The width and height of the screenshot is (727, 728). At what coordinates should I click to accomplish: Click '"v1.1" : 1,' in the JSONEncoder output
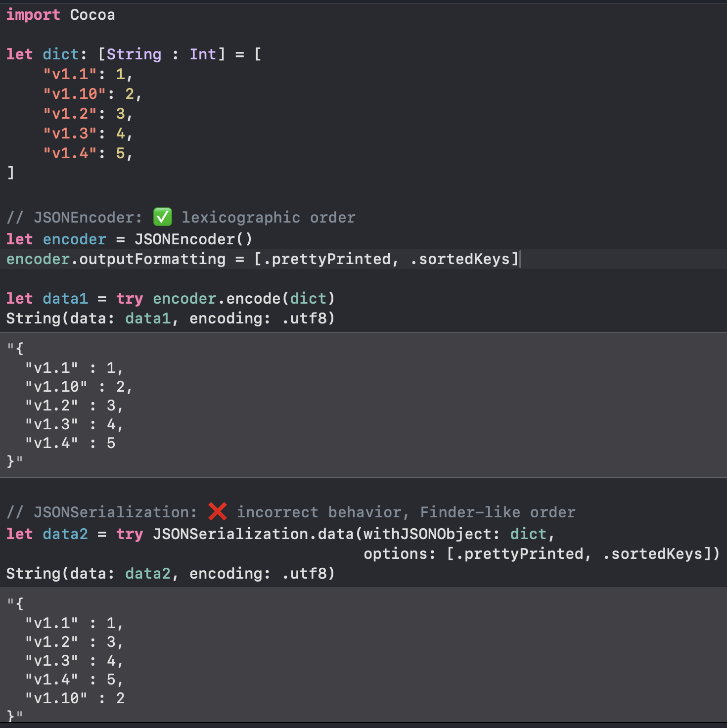tap(74, 368)
